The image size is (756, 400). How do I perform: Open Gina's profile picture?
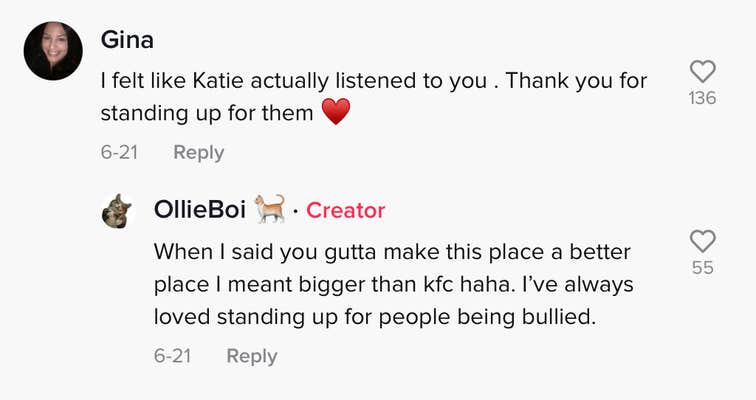pyautogui.click(x=52, y=51)
